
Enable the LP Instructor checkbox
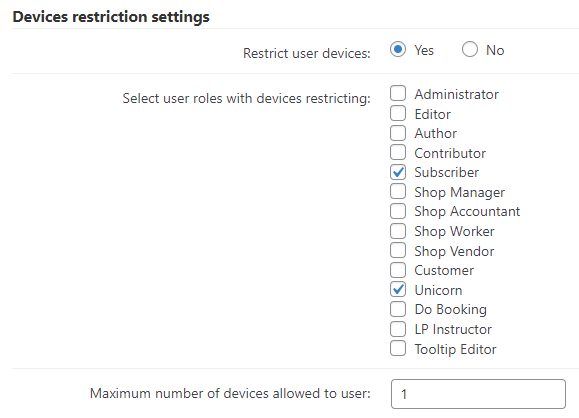[398, 329]
